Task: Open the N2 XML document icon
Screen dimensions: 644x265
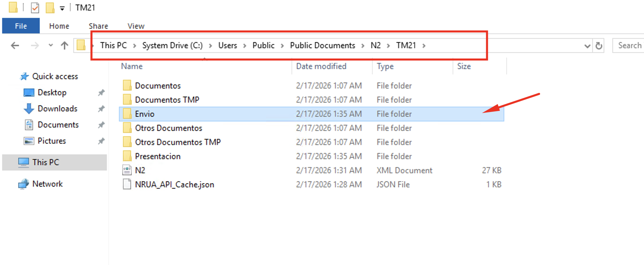Action: point(127,170)
